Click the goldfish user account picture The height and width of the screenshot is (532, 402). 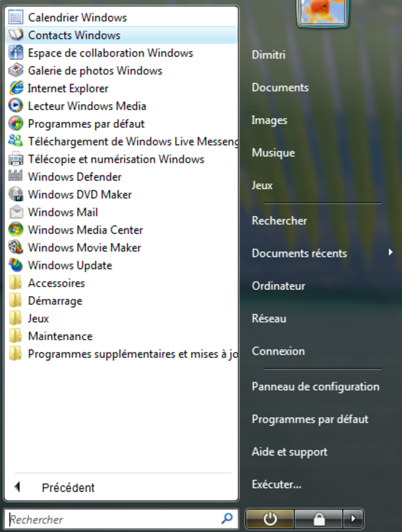[x=322, y=12]
